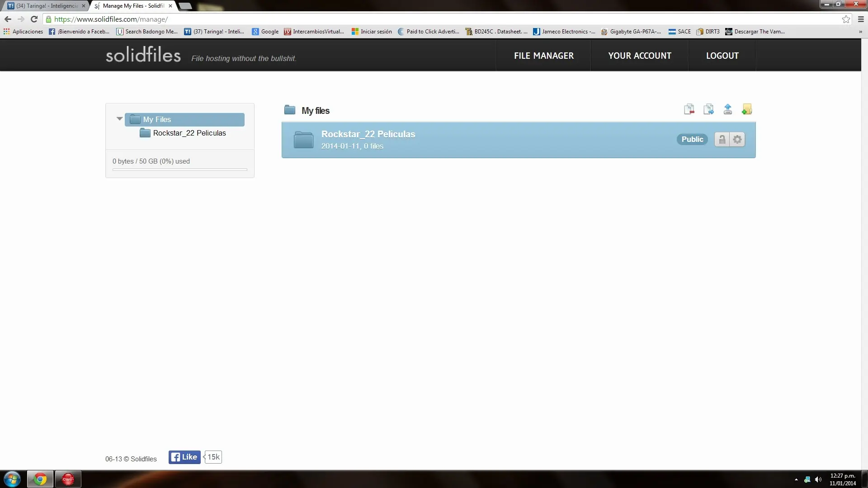Reload the page with refresh icon
Screen dimensions: 868x488
[34, 19]
